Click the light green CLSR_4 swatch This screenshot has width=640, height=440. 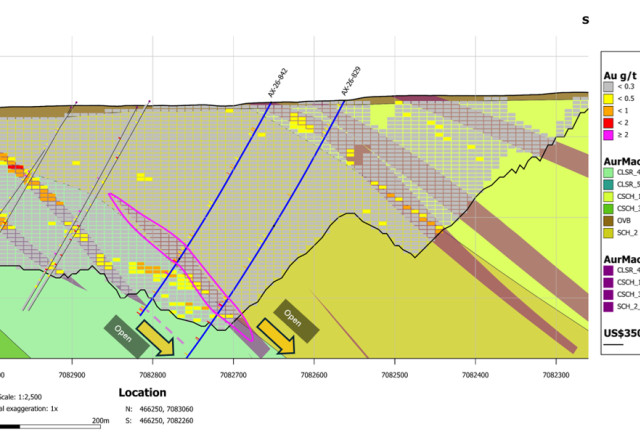[608, 172]
